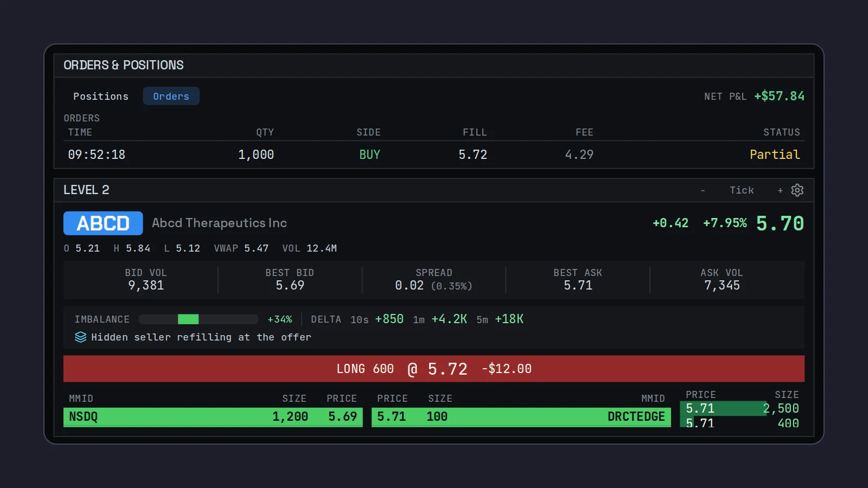Viewport: 868px width, 488px height.
Task: Click the 10s delta value +850
Action: point(389,319)
